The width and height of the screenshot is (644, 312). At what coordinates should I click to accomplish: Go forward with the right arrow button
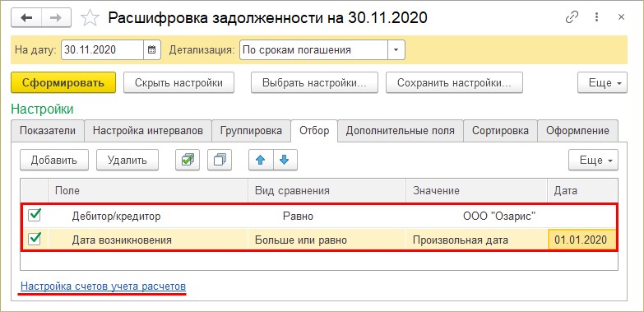pos(56,17)
